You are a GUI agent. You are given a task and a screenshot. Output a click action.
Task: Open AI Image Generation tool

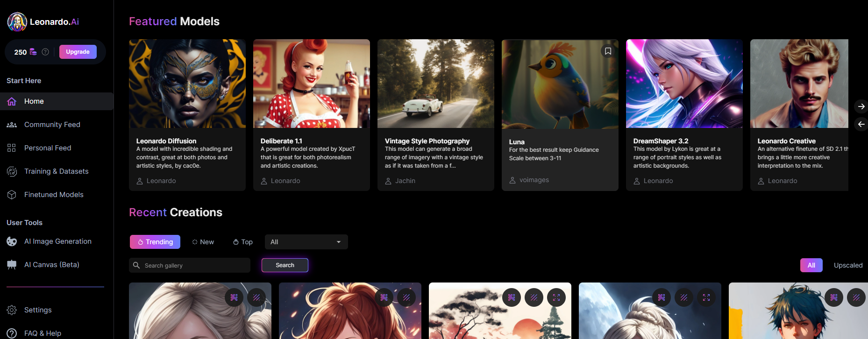[57, 241]
